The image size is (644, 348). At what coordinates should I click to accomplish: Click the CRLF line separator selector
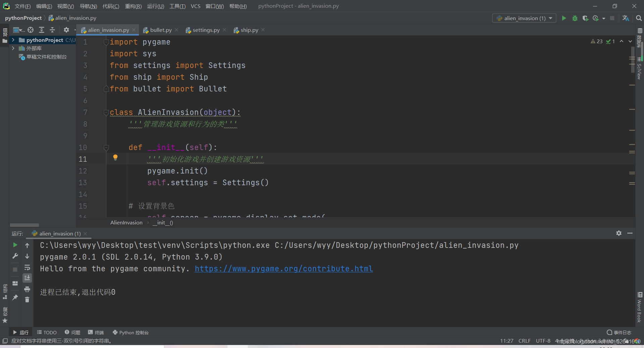[524, 341]
